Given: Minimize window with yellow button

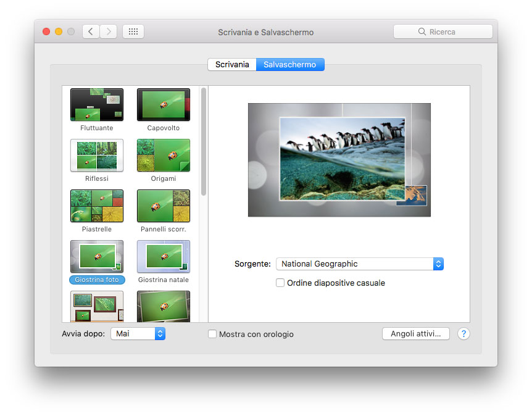Looking at the screenshot, I should coord(59,31).
